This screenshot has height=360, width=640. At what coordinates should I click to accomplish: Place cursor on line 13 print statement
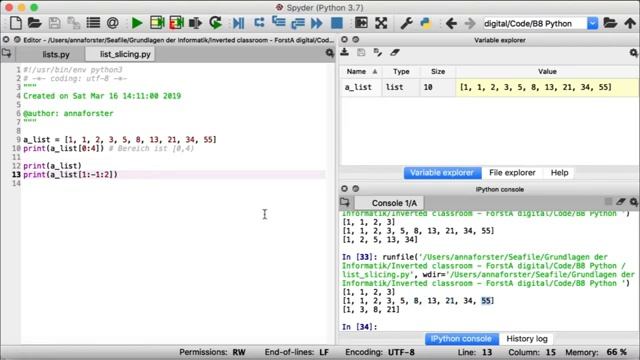(70, 175)
